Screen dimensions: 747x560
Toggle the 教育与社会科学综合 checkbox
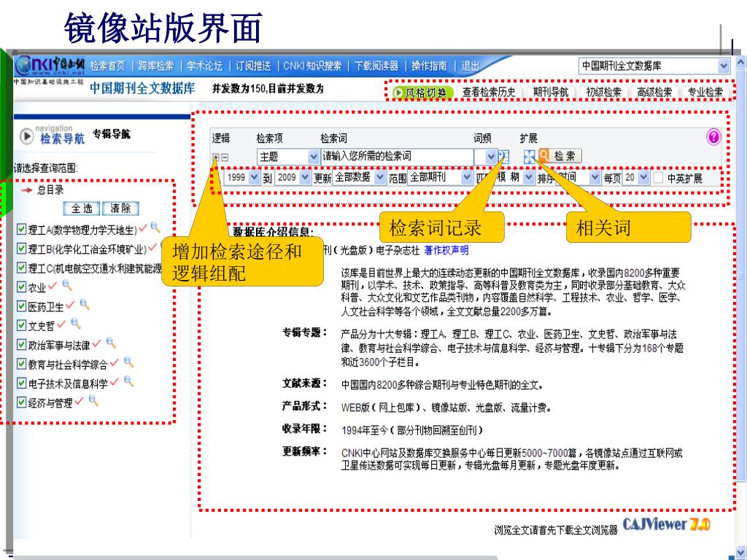21,364
